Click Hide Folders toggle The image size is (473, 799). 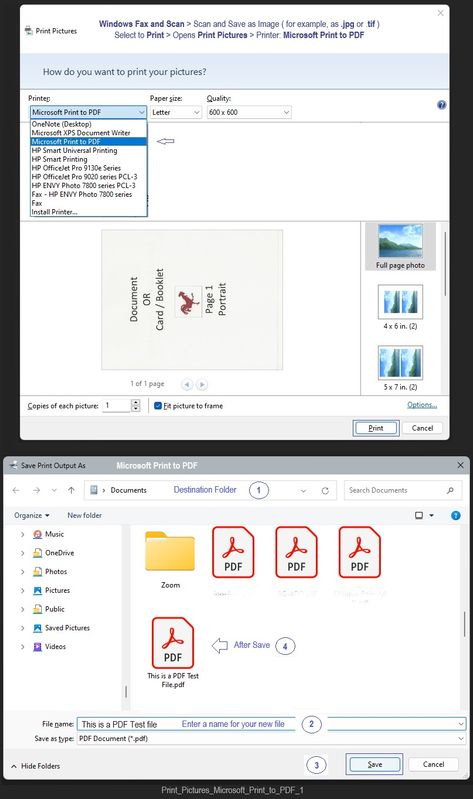tap(35, 766)
